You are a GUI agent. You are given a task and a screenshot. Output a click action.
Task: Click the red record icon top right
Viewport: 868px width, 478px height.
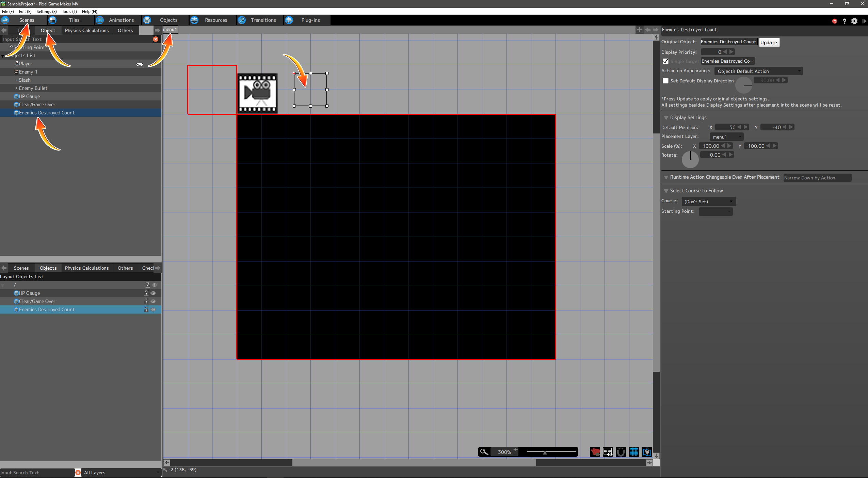(834, 21)
